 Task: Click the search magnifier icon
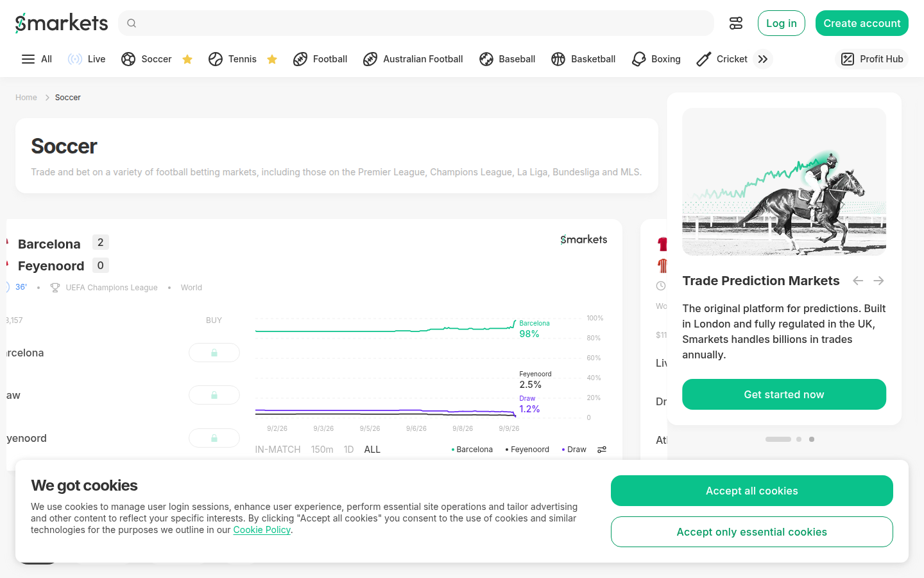tap(132, 23)
